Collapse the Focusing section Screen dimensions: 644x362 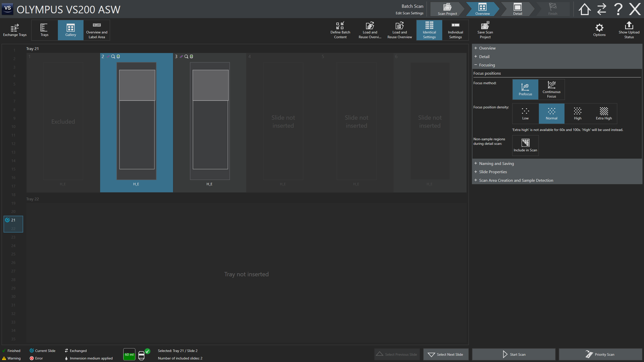click(x=487, y=65)
